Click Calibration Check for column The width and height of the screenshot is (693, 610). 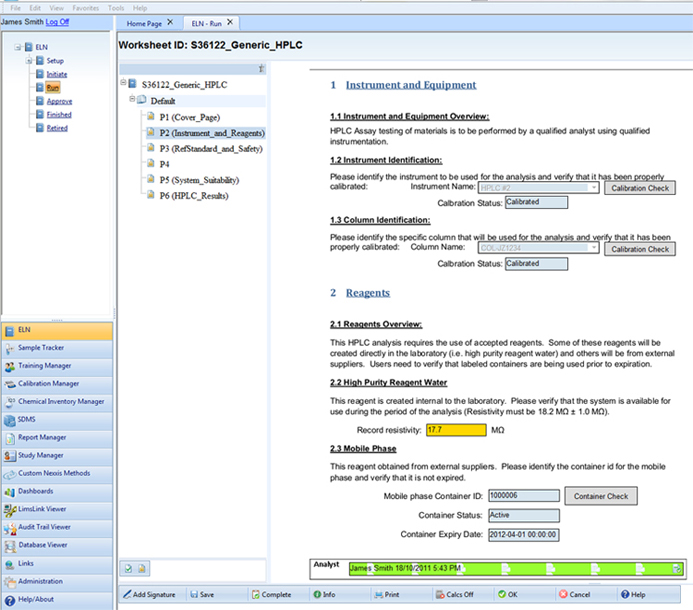pyautogui.click(x=640, y=249)
